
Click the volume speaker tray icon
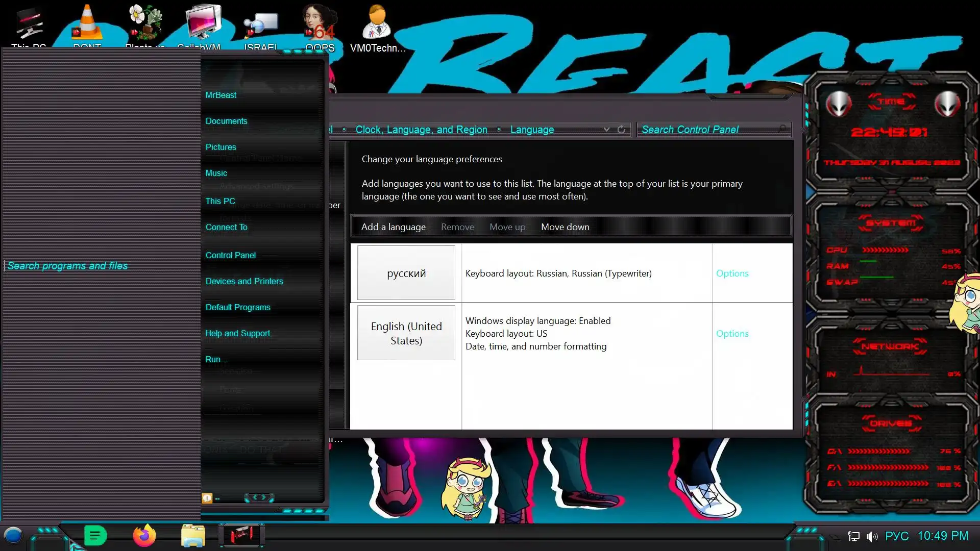point(872,536)
